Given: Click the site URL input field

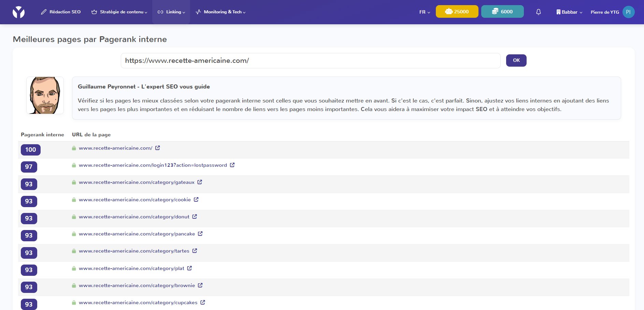Looking at the screenshot, I should pos(311,60).
